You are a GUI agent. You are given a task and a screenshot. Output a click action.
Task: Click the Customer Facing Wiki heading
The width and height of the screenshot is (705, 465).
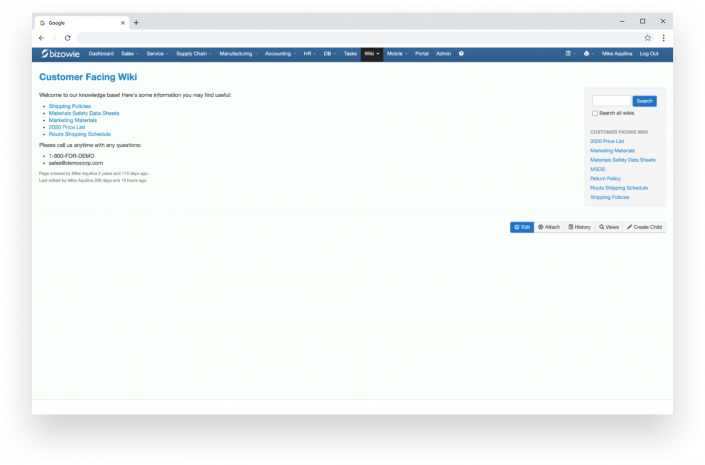click(88, 77)
